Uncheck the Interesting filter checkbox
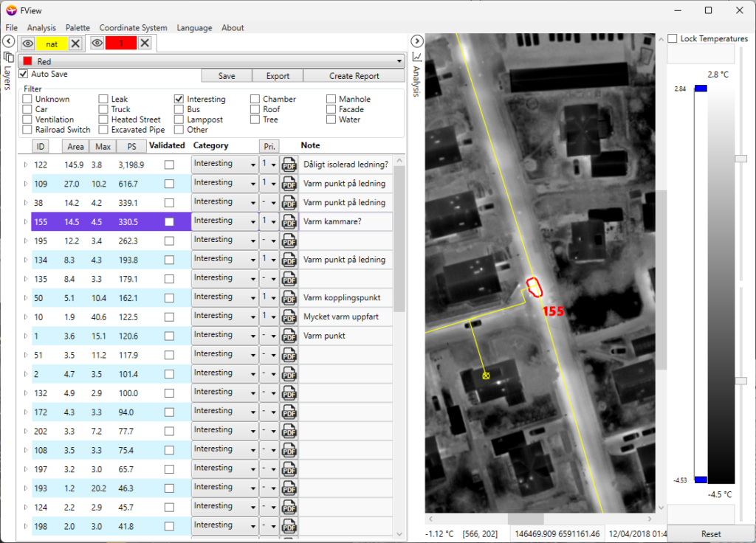756x543 pixels. pyautogui.click(x=179, y=99)
